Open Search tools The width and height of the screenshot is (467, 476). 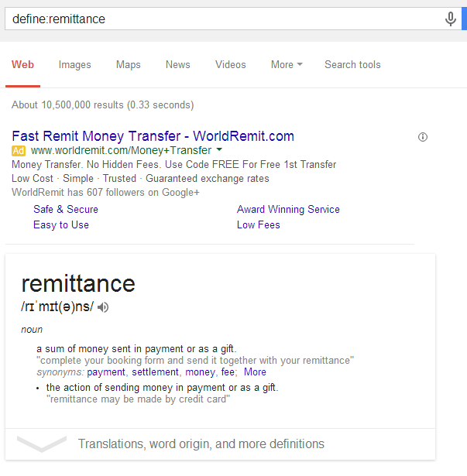pos(352,65)
